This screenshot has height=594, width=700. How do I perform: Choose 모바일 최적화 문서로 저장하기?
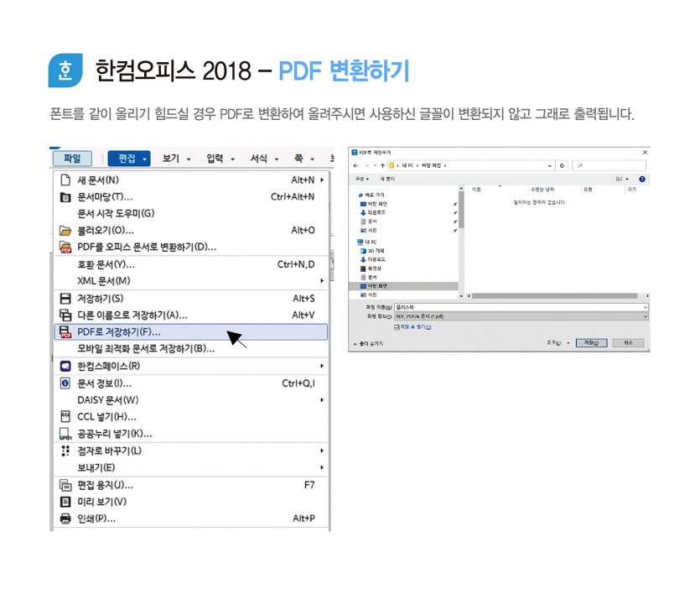pyautogui.click(x=191, y=348)
